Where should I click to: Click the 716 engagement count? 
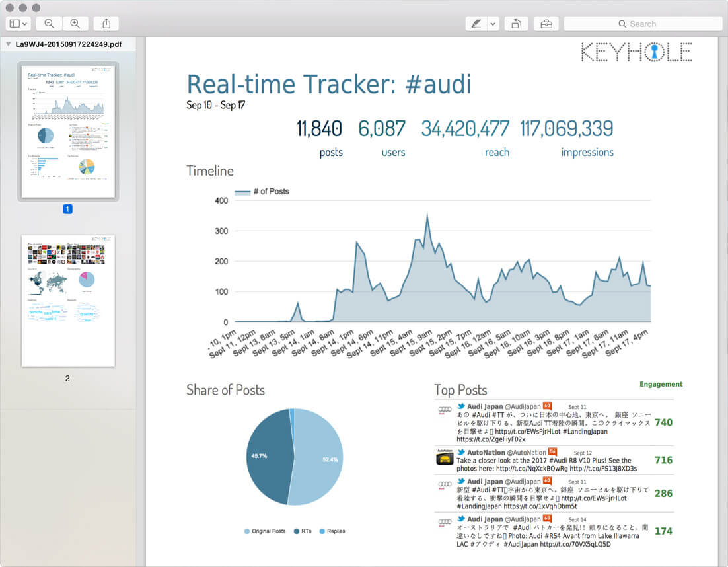click(663, 460)
